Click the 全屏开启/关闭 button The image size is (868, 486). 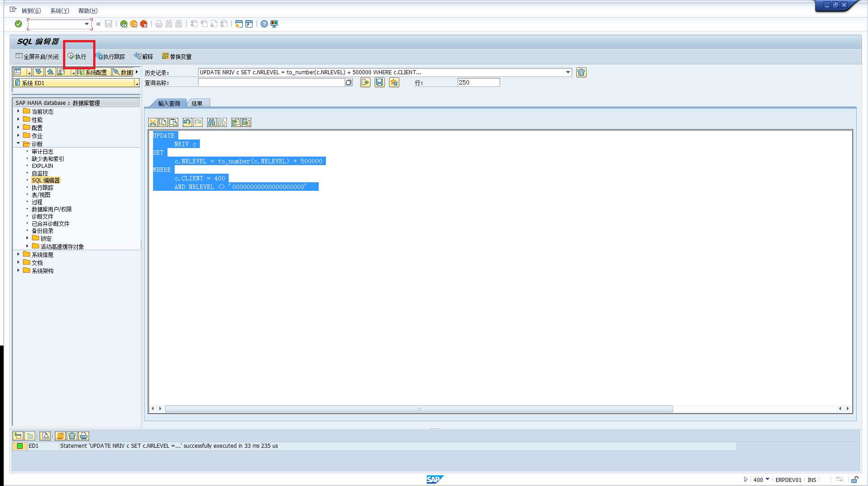click(37, 57)
